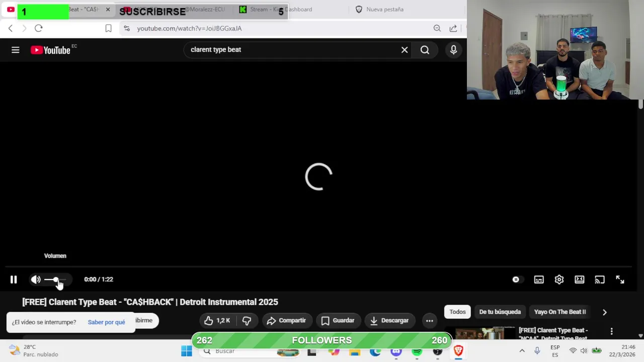Click the taskbar microphone tray icon
The height and width of the screenshot is (362, 644).
coord(537,351)
